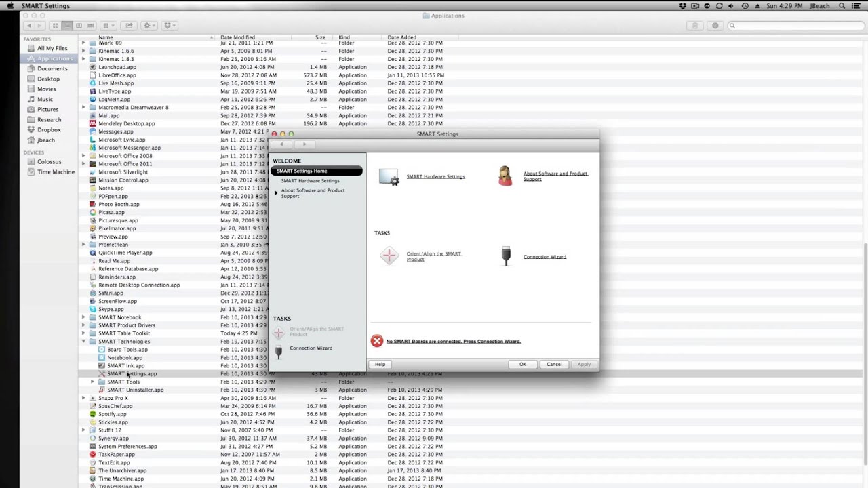This screenshot has width=868, height=488.
Task: Click the sync status menu bar icon
Action: point(719,6)
